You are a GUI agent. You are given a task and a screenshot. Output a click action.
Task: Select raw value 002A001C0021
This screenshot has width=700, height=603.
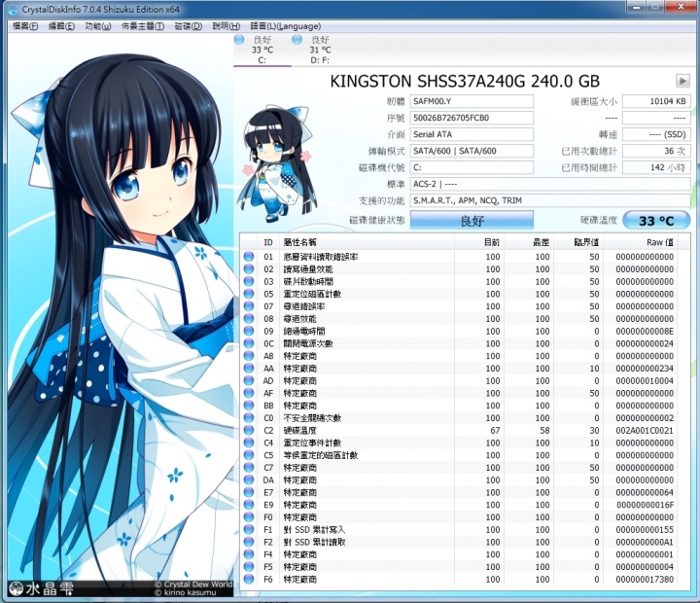click(645, 431)
